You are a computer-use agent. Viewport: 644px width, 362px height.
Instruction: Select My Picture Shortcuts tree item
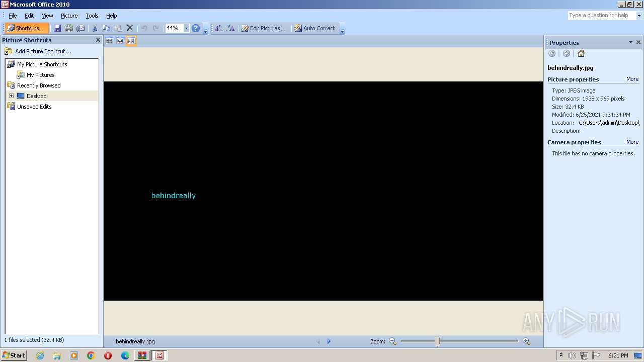42,64
